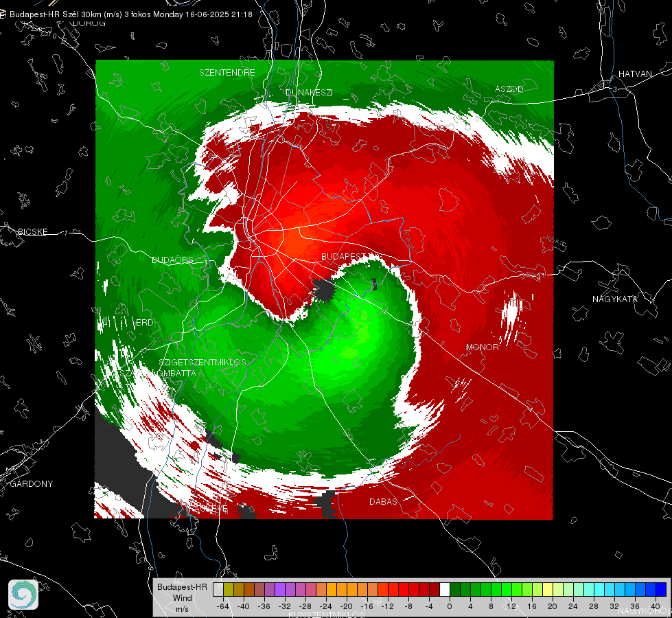Select the HATVAN label

(635, 73)
